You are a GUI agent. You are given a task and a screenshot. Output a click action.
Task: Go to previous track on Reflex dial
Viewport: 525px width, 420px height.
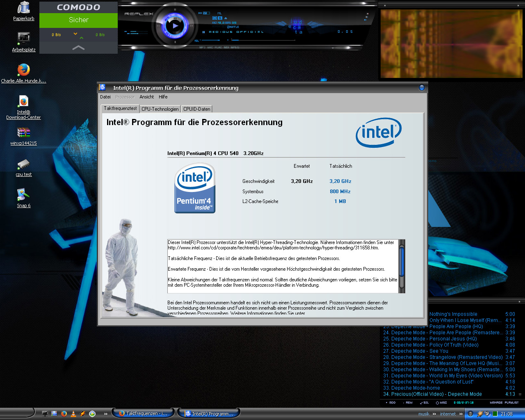click(158, 26)
